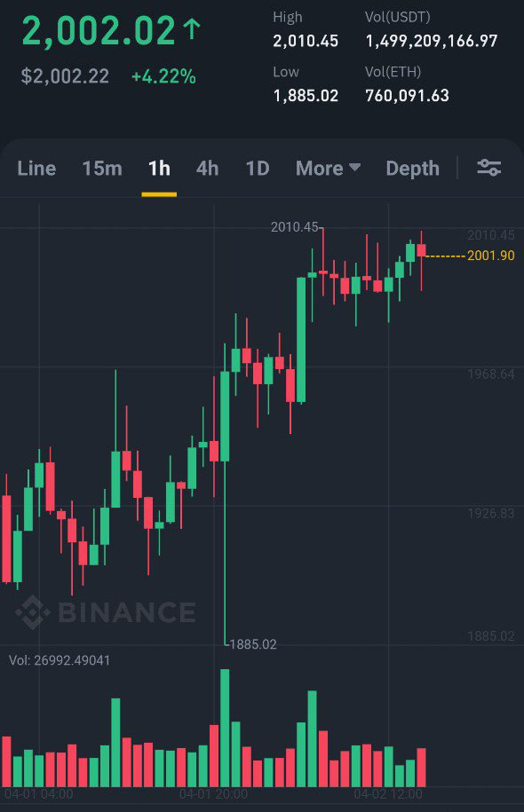Expand the More timeframes dropdown
524x812 pixels.
tap(328, 169)
